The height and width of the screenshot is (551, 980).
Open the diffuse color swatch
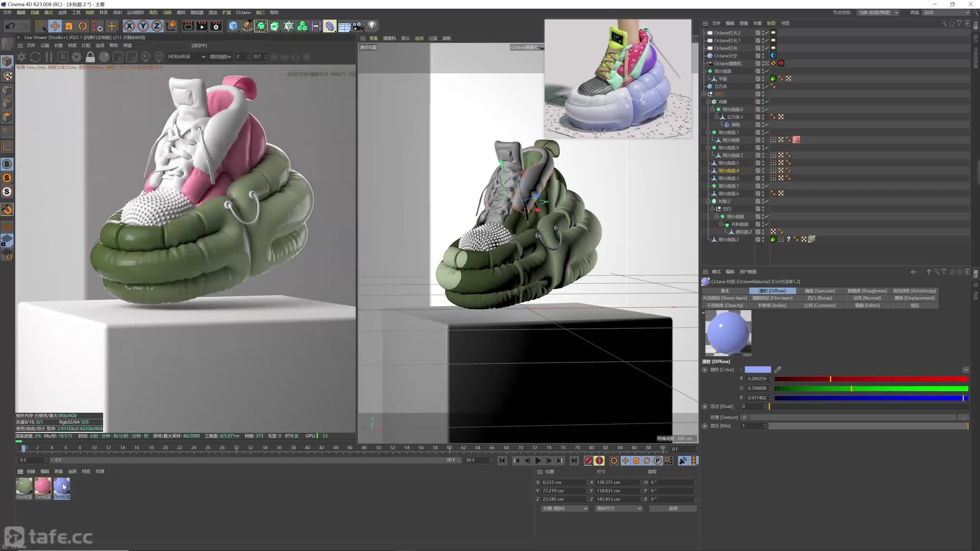point(758,370)
